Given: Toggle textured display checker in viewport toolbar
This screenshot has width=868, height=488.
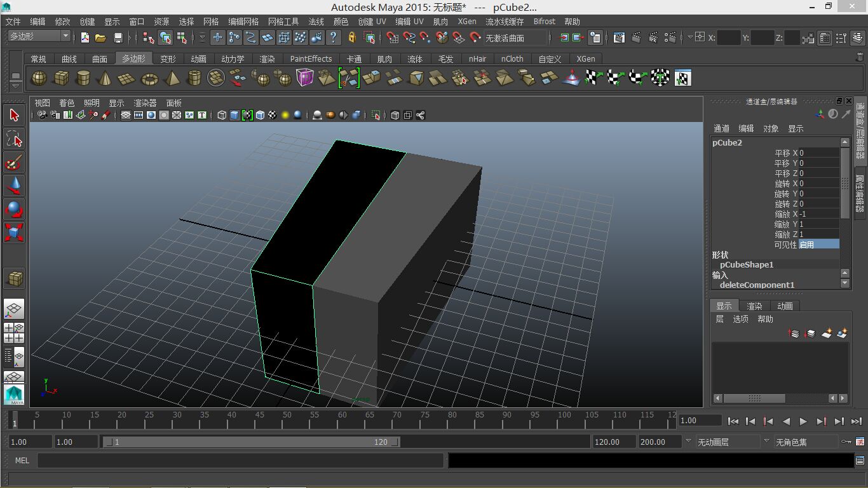Looking at the screenshot, I should click(x=273, y=115).
